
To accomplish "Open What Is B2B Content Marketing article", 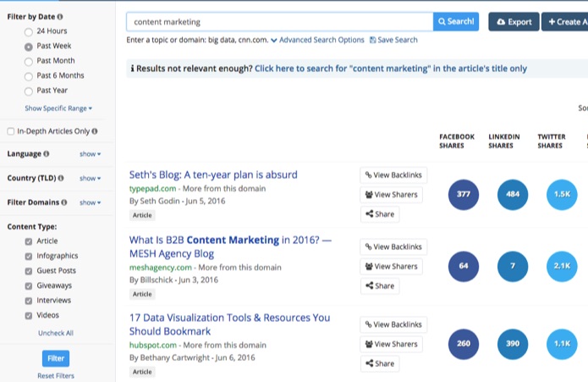I will (x=230, y=247).
